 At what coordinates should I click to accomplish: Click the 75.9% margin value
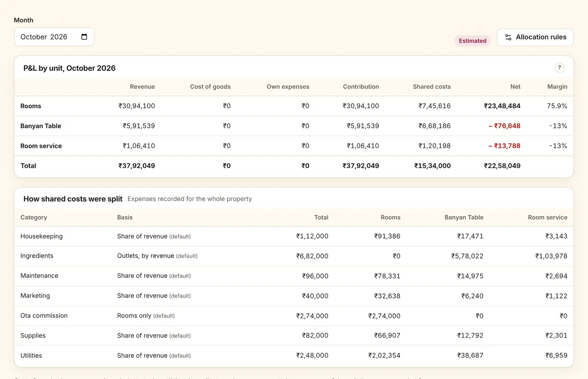pos(557,106)
